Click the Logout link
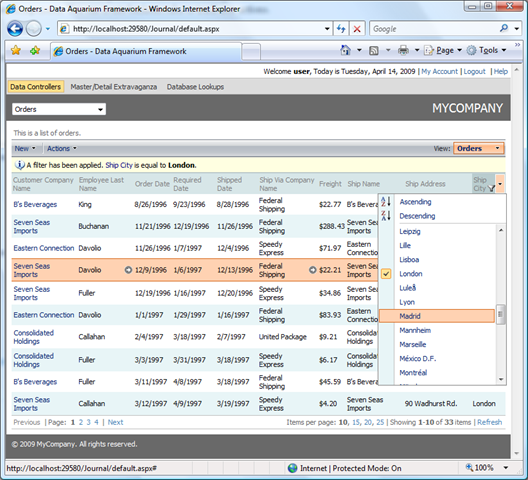 click(474, 71)
